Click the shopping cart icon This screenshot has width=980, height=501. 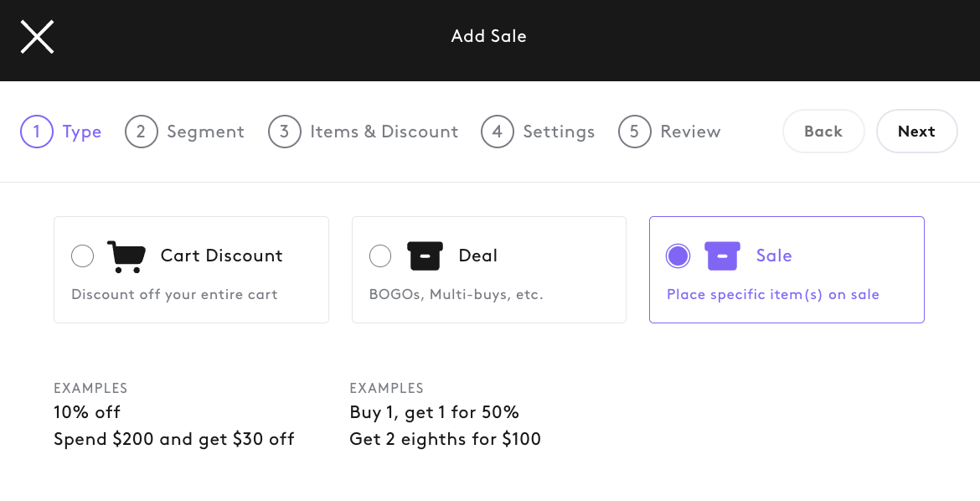(126, 256)
